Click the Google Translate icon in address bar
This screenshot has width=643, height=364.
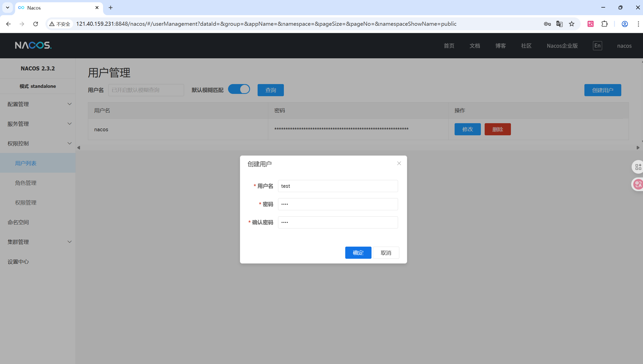(559, 24)
